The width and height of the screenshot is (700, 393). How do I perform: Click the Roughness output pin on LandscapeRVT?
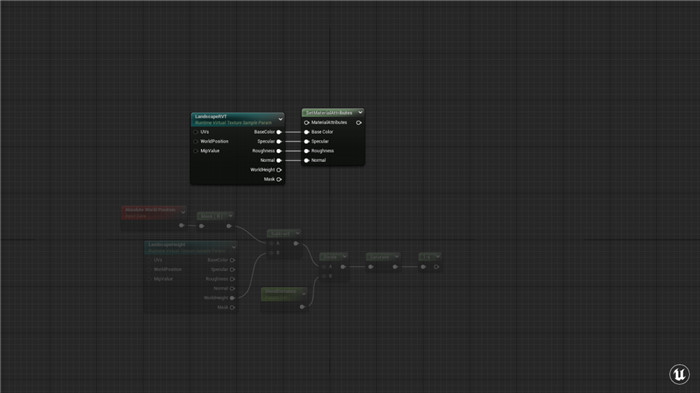point(279,151)
